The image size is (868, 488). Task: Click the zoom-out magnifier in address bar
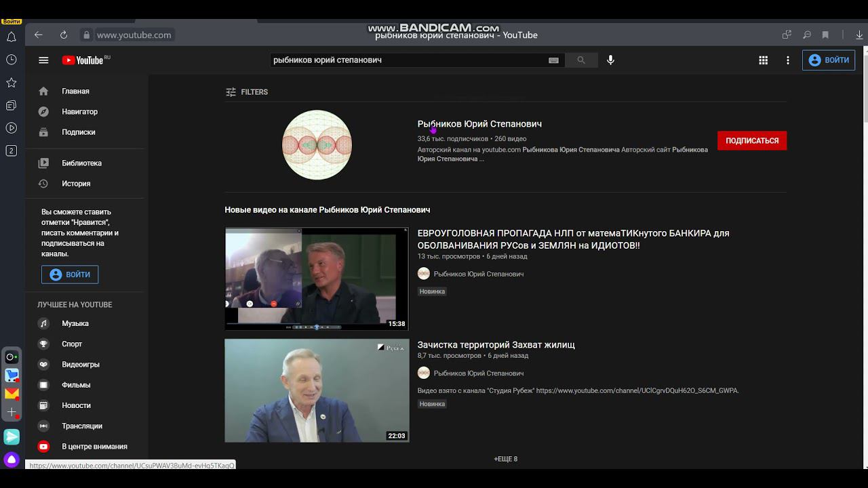coord(807,35)
